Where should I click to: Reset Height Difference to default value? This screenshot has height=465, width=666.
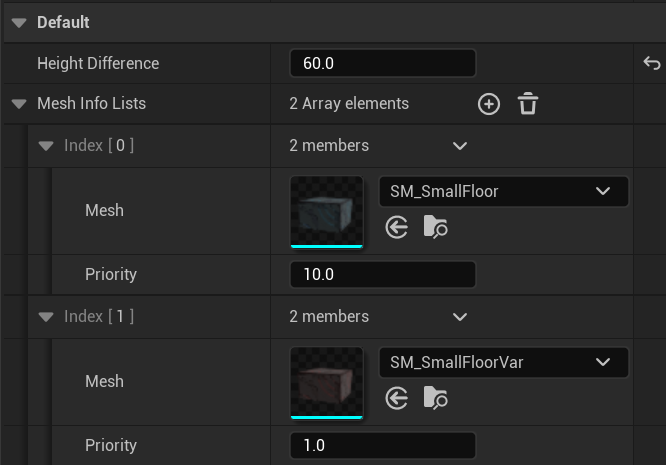pyautogui.click(x=652, y=63)
